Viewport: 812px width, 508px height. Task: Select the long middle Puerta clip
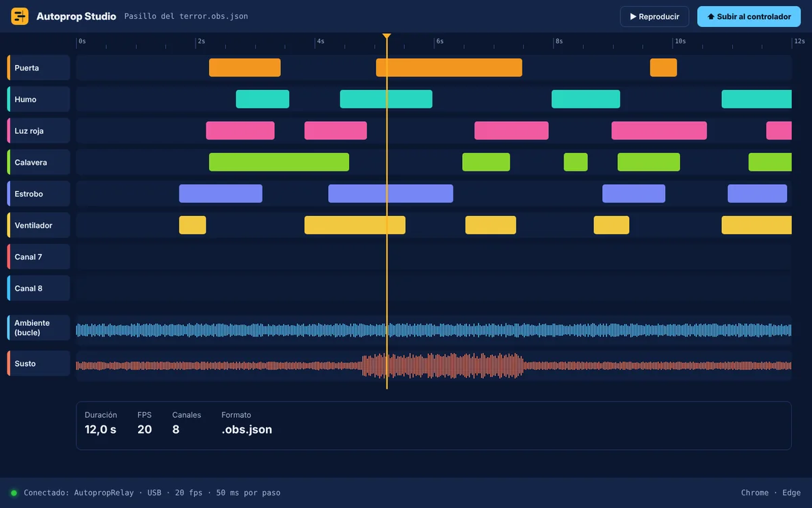point(449,68)
